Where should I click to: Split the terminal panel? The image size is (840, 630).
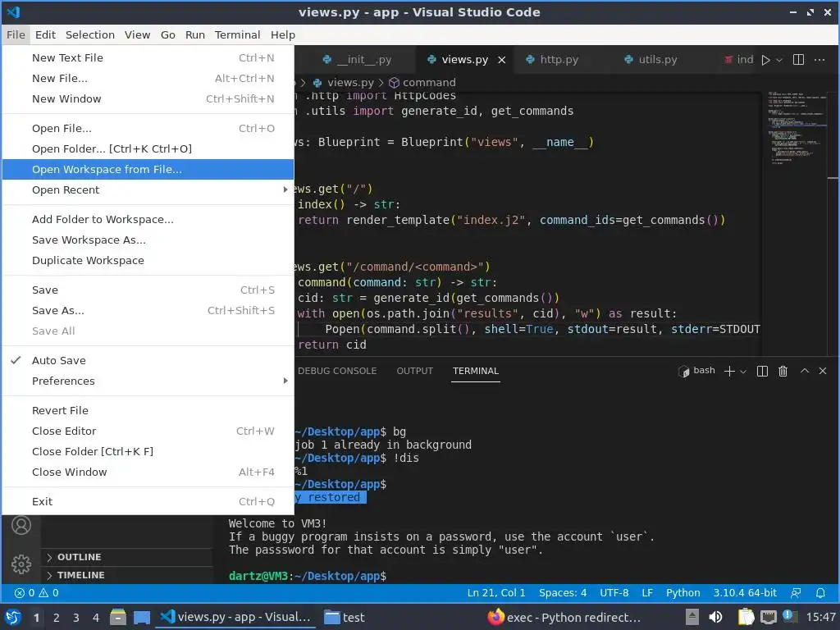762,372
